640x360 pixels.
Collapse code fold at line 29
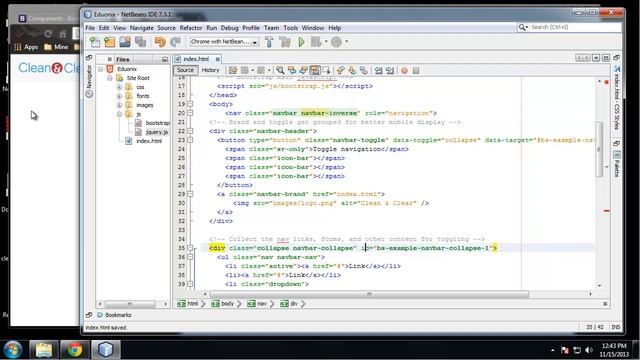pyautogui.click(x=190, y=194)
